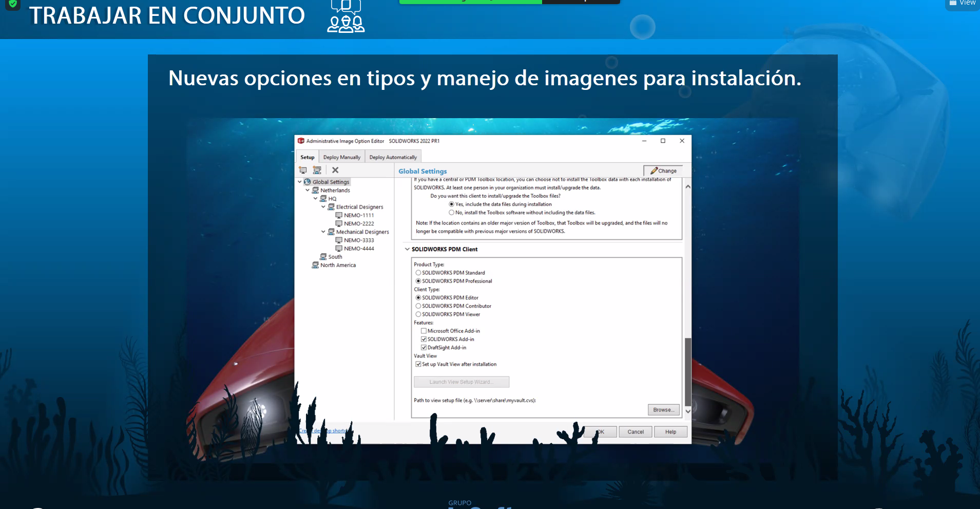This screenshot has height=509, width=980.
Task: Click the Delete X toolbar icon
Action: pyautogui.click(x=335, y=170)
